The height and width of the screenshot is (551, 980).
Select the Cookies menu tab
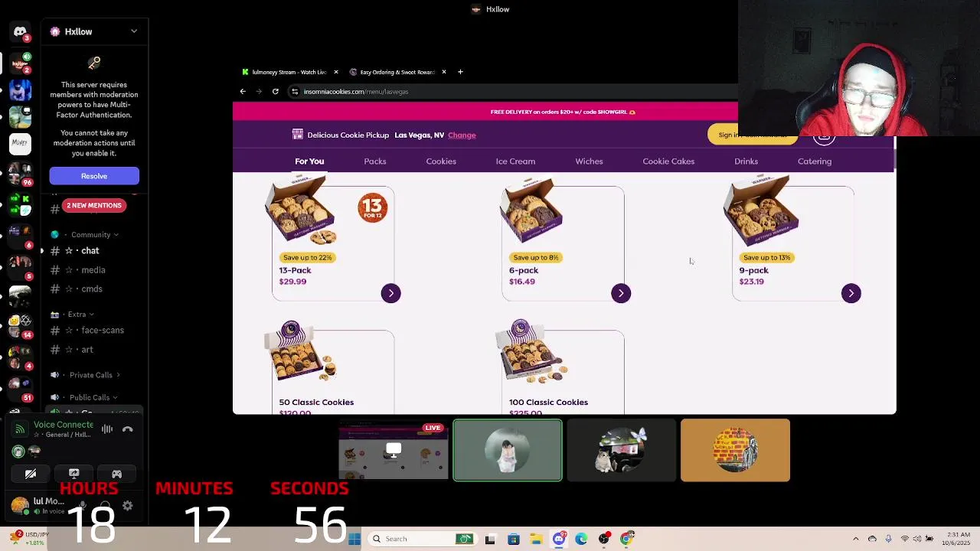(x=441, y=161)
